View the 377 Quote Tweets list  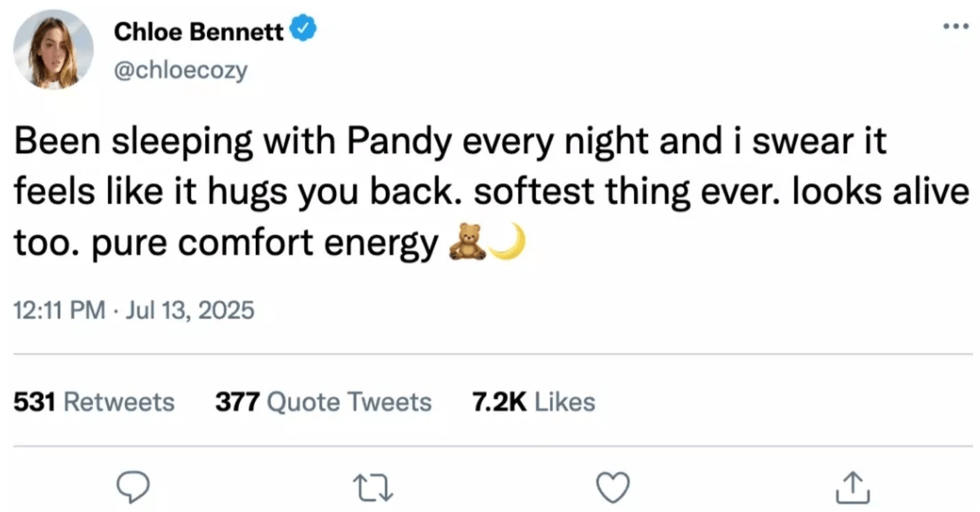click(323, 402)
